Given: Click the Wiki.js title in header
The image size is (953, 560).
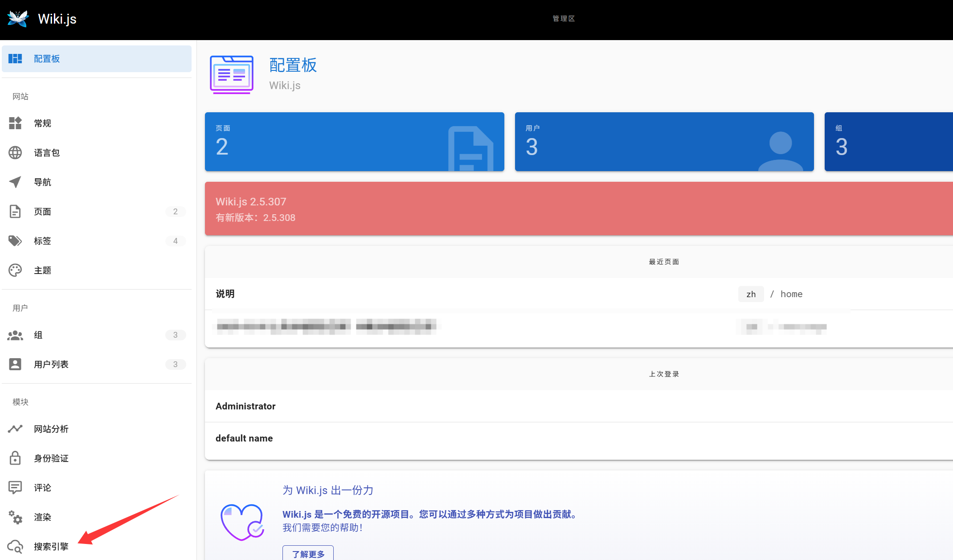Looking at the screenshot, I should coord(57,19).
